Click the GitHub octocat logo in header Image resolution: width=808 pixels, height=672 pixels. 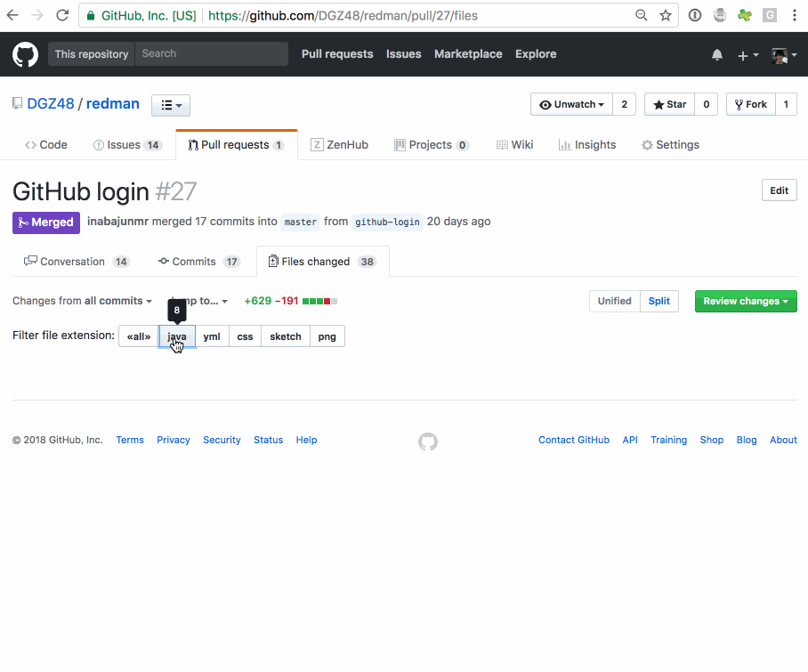(25, 54)
